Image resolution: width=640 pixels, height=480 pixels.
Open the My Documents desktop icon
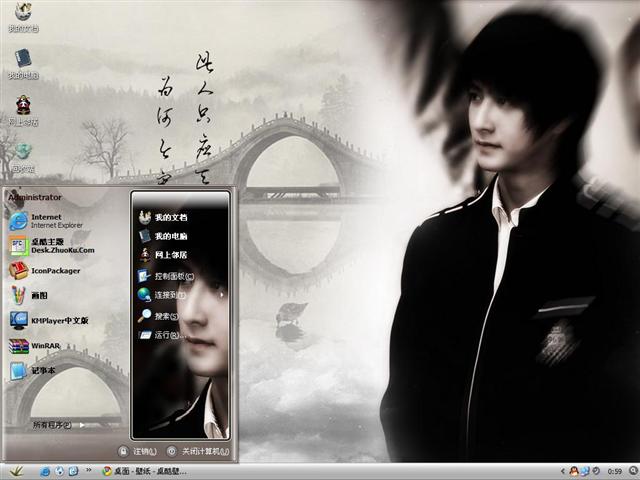tap(23, 17)
